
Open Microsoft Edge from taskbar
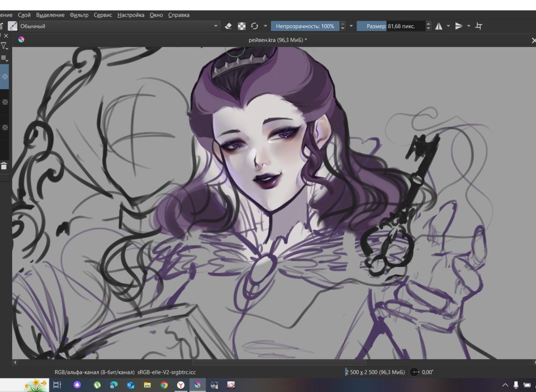coord(114,385)
